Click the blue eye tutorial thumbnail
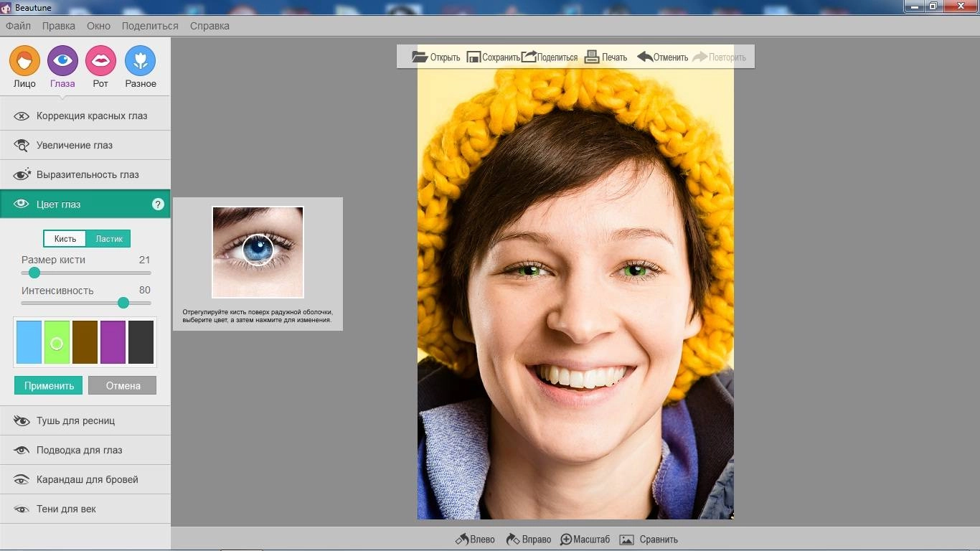 point(258,252)
